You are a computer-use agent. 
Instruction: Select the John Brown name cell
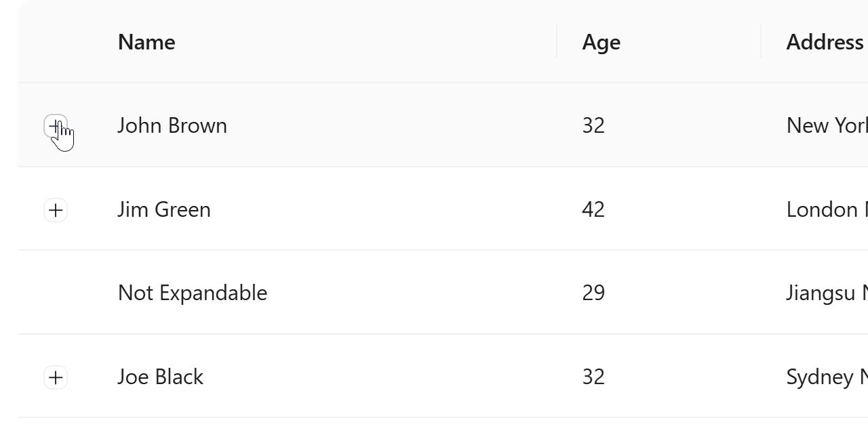[x=172, y=126]
